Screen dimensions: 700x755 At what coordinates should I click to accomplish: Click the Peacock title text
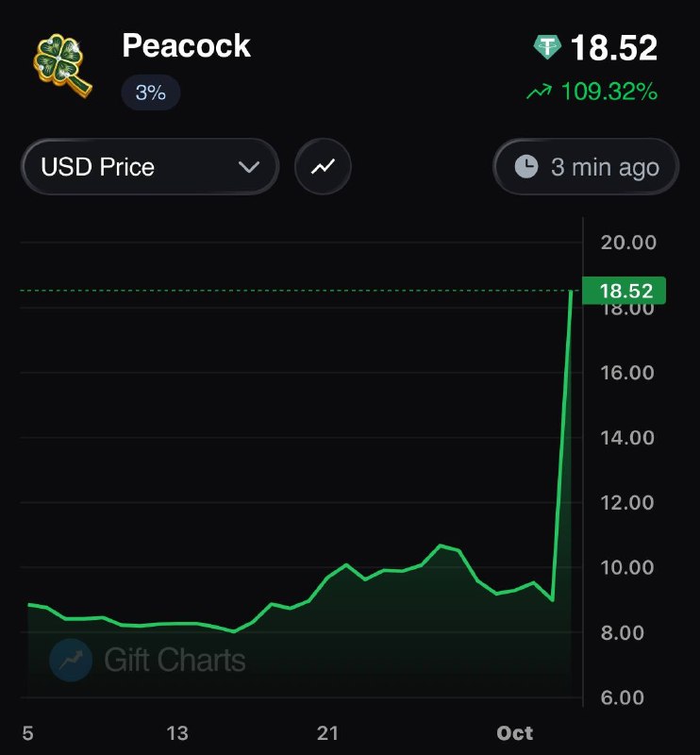click(x=186, y=45)
